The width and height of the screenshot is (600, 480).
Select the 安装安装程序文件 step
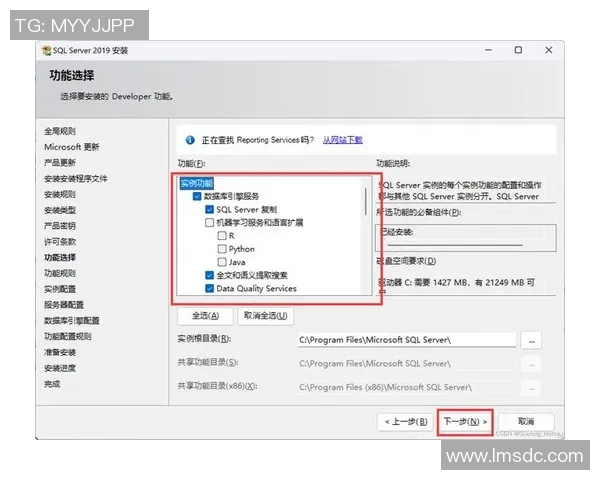76,179
